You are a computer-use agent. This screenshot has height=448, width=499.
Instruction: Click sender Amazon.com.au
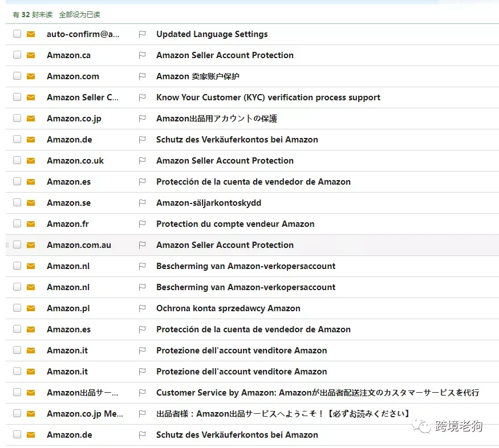click(x=79, y=245)
